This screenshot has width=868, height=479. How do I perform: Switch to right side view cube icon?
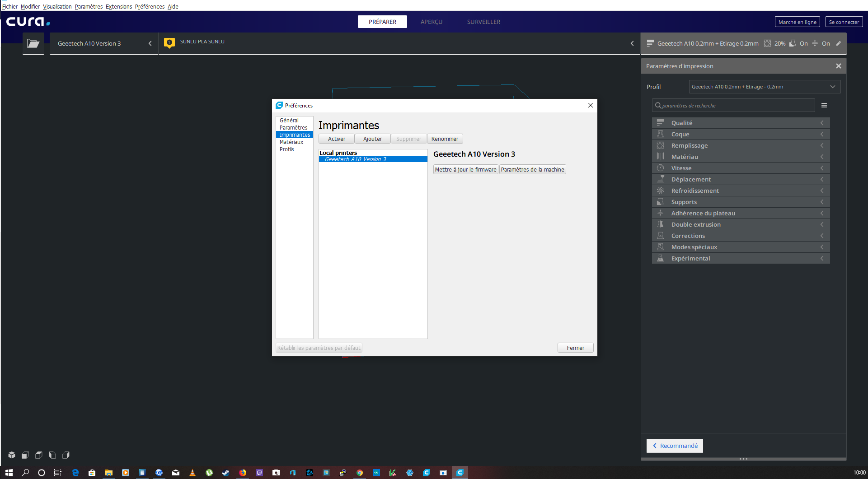pos(66,455)
